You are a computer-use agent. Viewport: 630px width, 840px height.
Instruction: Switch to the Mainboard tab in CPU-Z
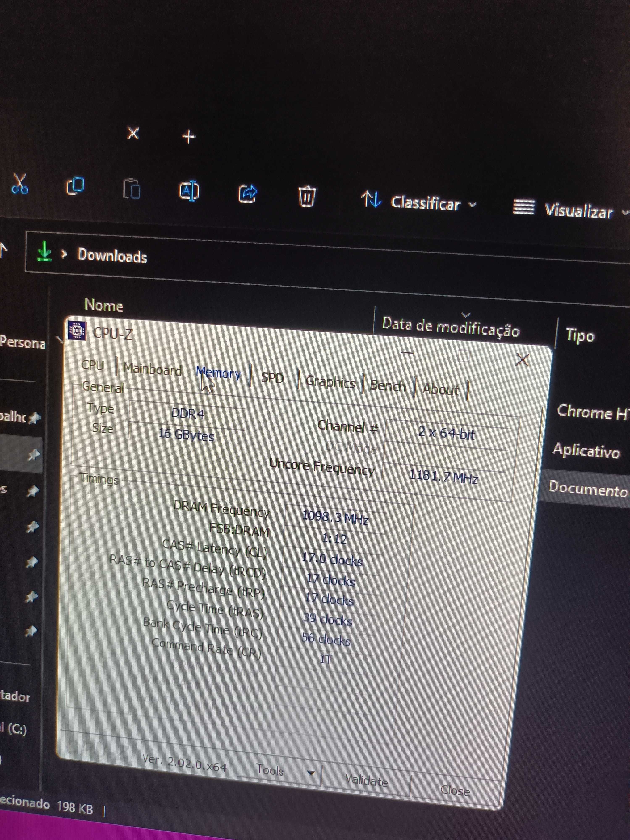point(153,369)
